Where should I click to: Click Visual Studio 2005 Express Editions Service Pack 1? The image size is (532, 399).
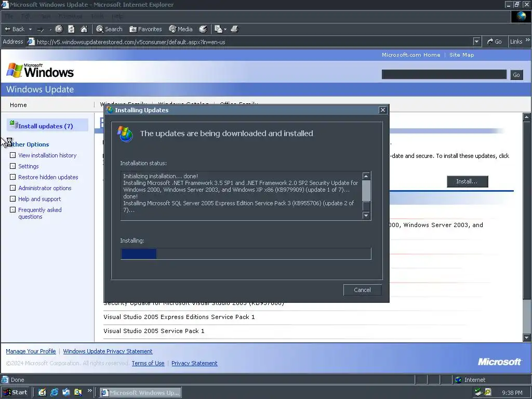coord(179,317)
